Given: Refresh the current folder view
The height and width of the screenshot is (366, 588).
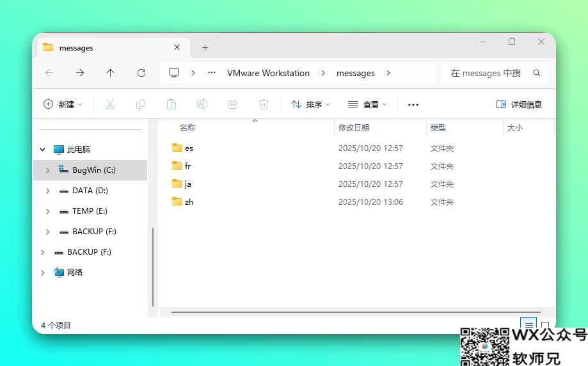Looking at the screenshot, I should tap(141, 73).
